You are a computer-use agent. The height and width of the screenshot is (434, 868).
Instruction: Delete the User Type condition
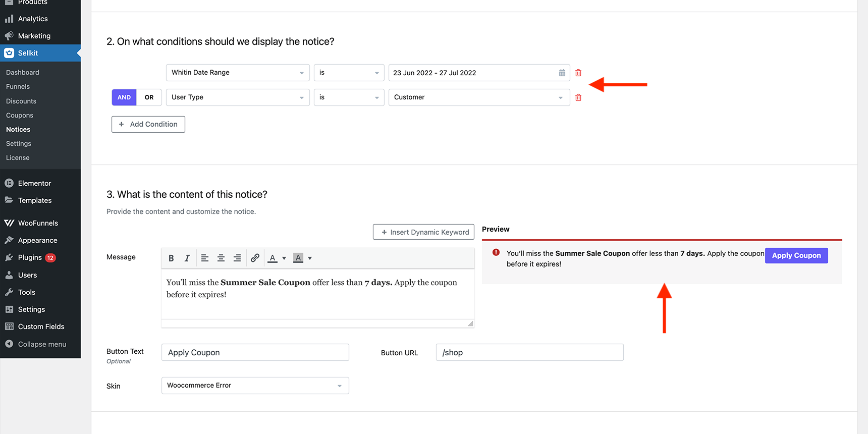578,97
